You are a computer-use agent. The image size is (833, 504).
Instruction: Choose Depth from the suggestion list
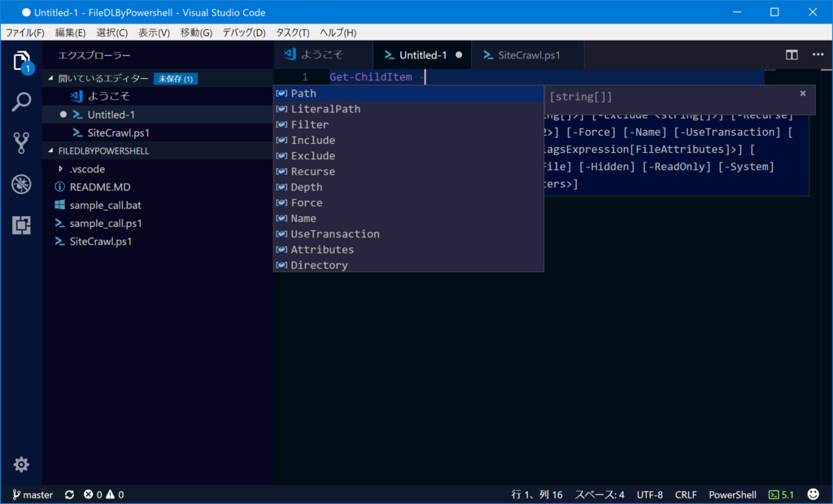(408, 187)
